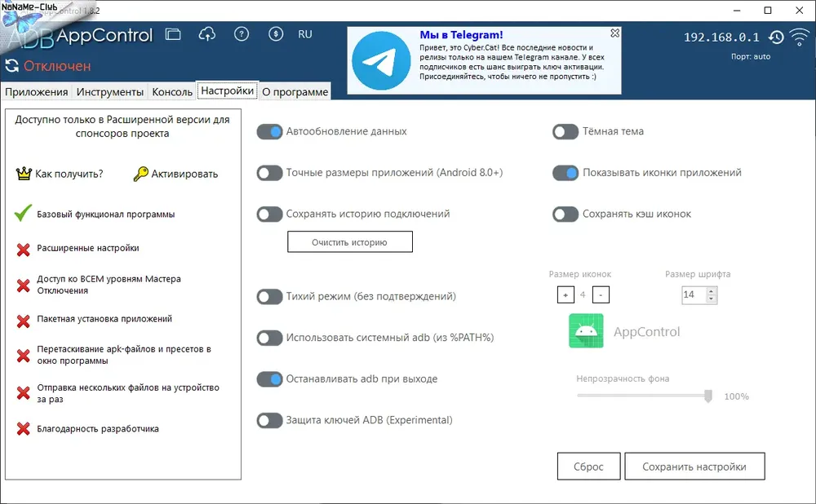Open connection history clock icon

[776, 37]
